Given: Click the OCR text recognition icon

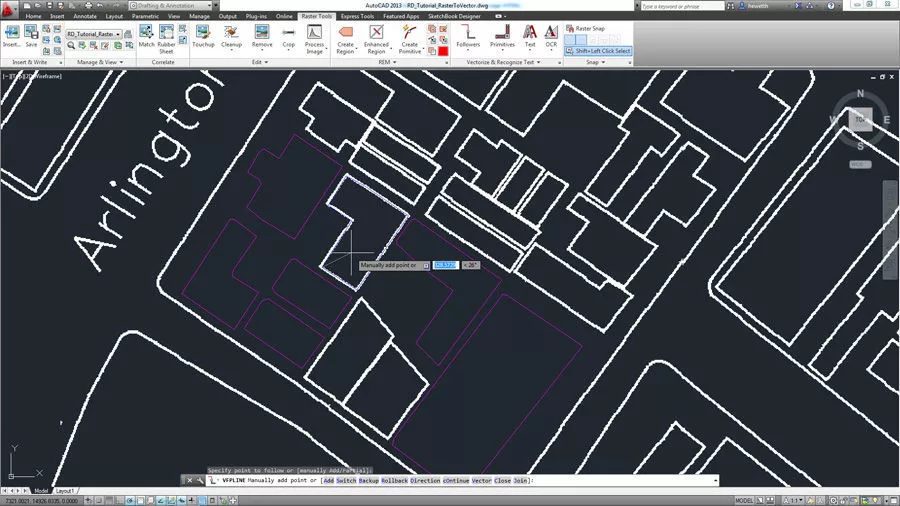Looking at the screenshot, I should point(551,34).
